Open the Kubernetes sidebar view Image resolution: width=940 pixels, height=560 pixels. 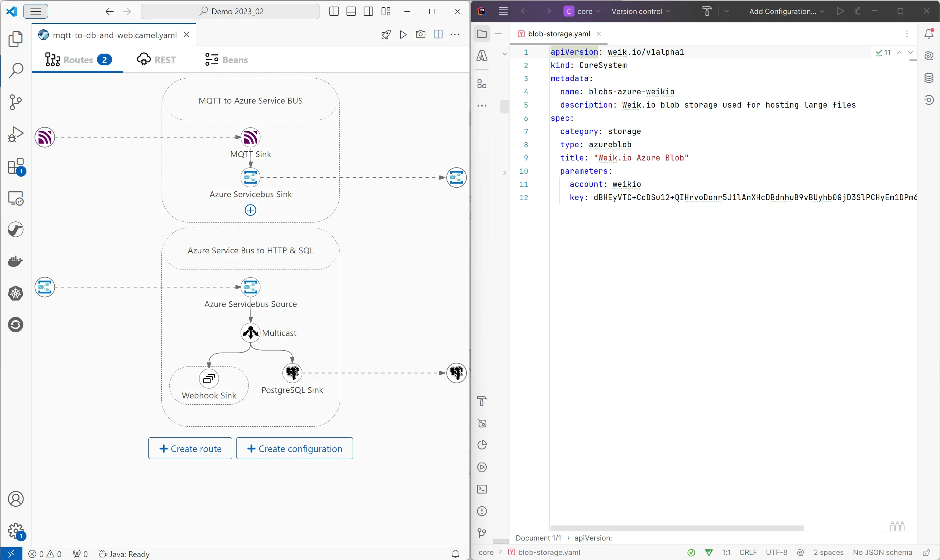[x=15, y=293]
